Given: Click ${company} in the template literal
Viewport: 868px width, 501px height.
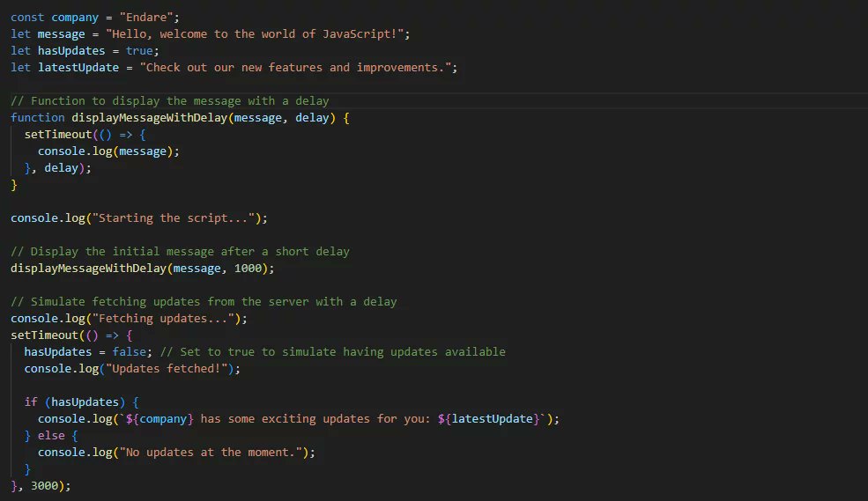Looking at the screenshot, I should point(160,418).
